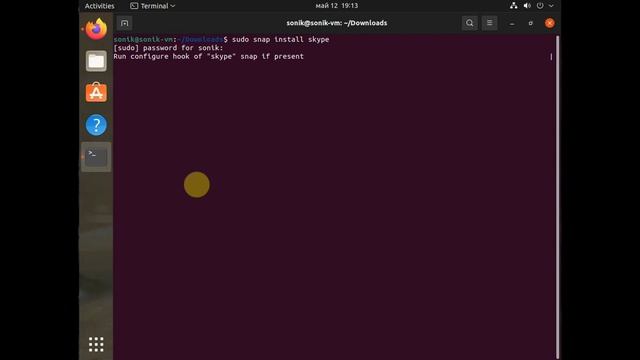Viewport: 640px width, 360px height.
Task: Open the Activities overview
Action: 100,6
